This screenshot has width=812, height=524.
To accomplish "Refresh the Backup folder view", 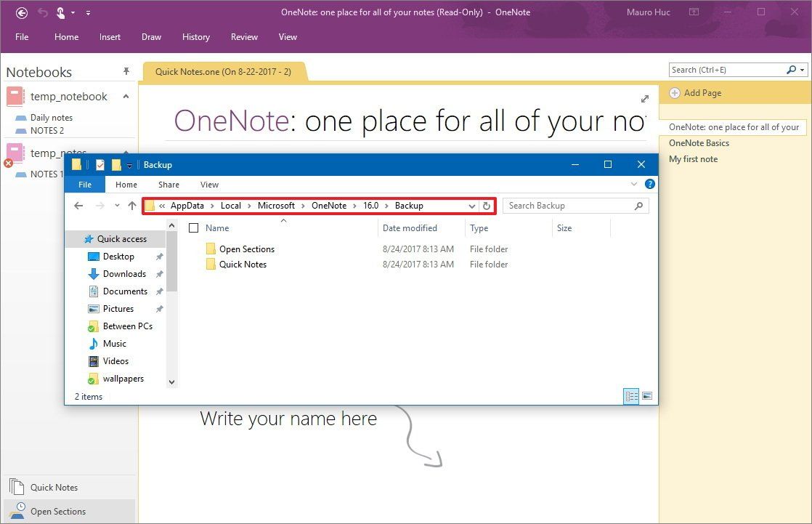I will click(487, 206).
